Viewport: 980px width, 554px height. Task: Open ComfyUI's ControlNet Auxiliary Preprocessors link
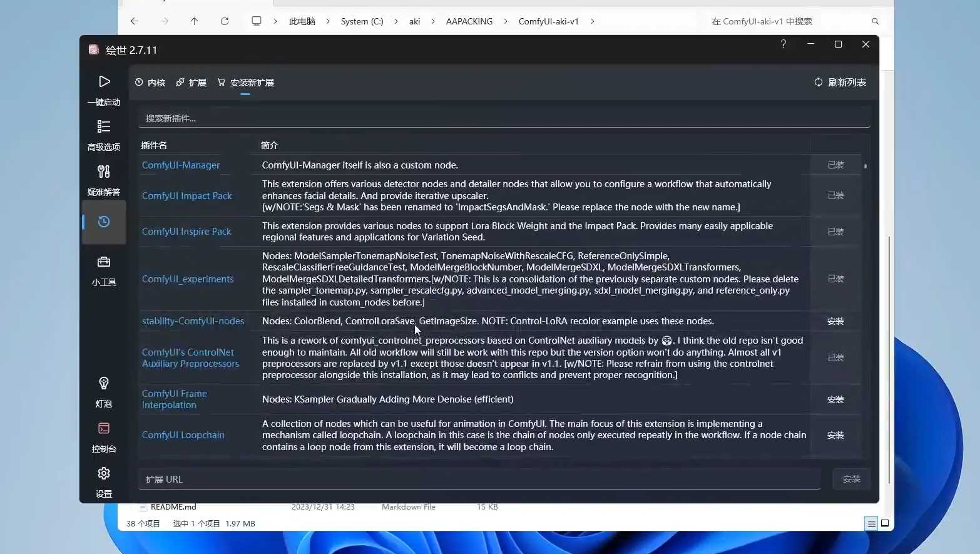coord(190,358)
